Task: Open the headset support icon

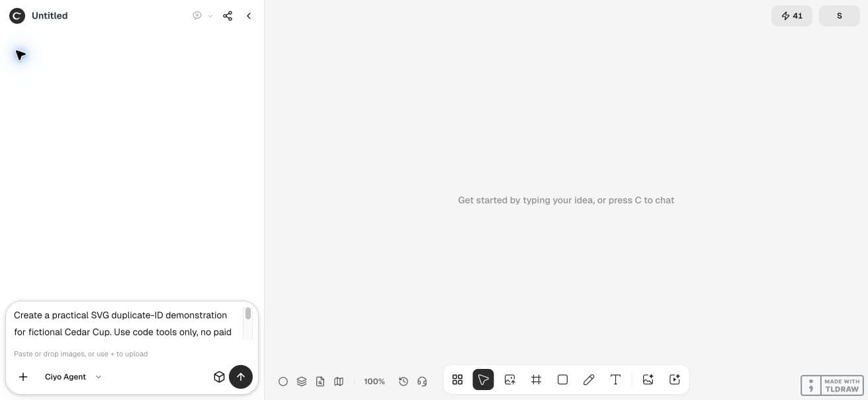Action: (422, 381)
